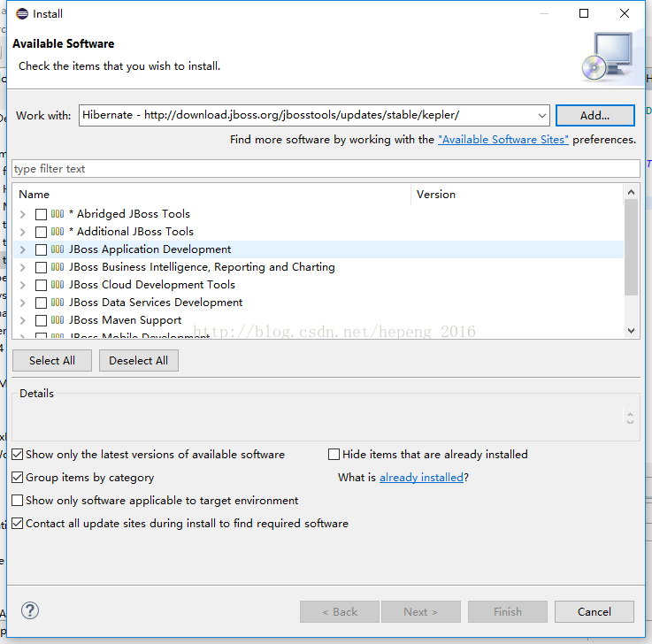Viewport: 652px width, 644px height.
Task: Select the JBoss Cloud Development Tools row text
Action: (152, 285)
